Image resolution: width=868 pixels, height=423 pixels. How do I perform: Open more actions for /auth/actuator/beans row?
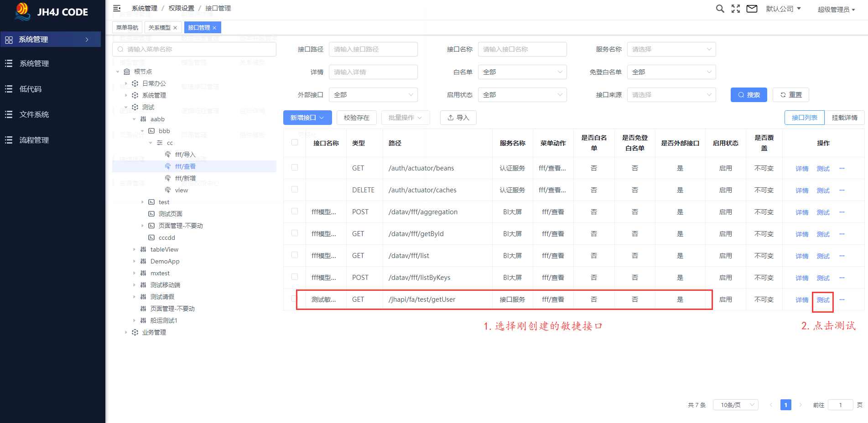[842, 168]
